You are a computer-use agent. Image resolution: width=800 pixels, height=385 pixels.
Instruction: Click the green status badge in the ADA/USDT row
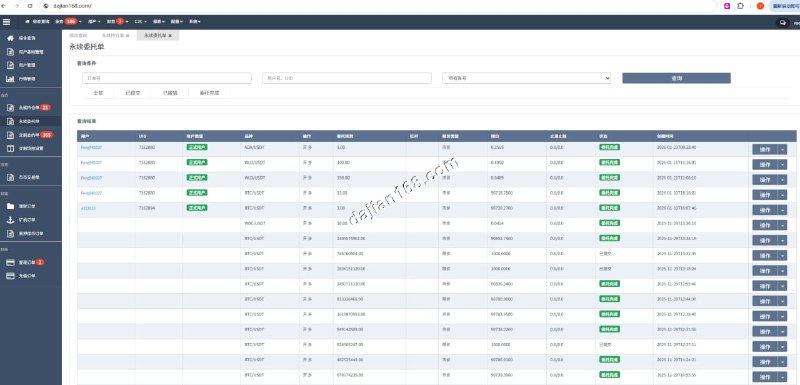[x=609, y=147]
